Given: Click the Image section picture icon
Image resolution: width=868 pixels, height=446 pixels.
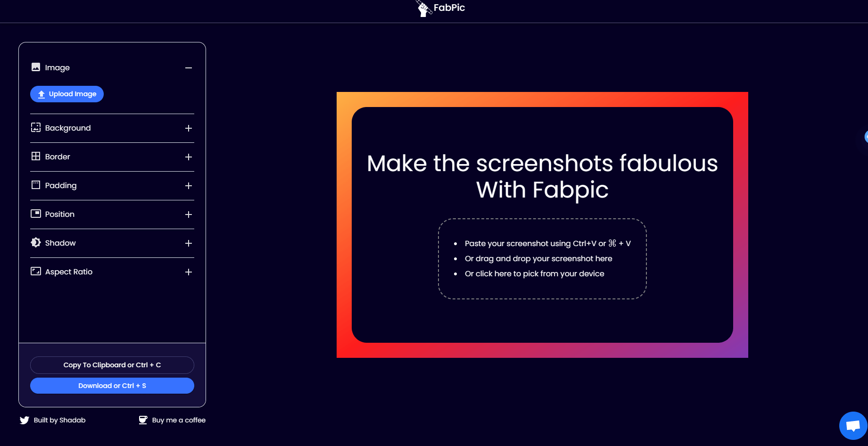Looking at the screenshot, I should [x=36, y=67].
